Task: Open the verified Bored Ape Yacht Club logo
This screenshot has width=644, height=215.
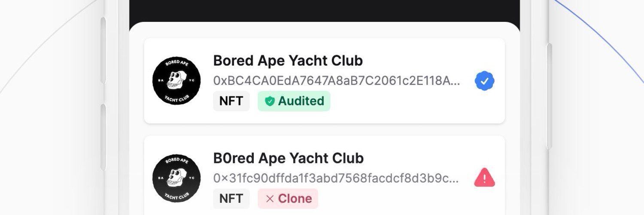Action: click(x=176, y=81)
